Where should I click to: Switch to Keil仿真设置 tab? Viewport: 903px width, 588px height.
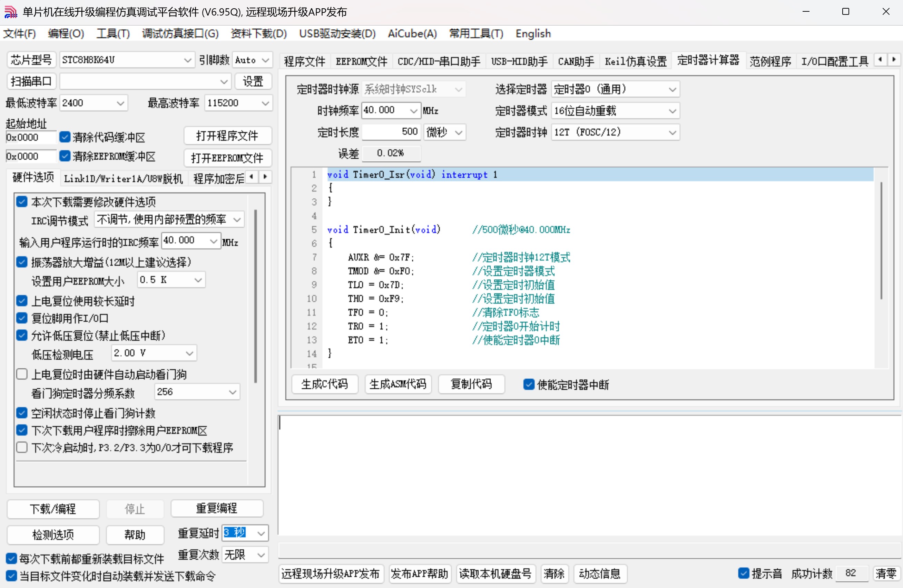coord(636,61)
